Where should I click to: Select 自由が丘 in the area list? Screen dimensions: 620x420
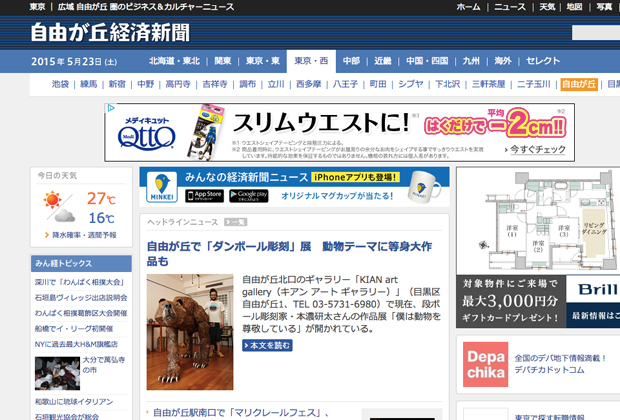pos(579,85)
